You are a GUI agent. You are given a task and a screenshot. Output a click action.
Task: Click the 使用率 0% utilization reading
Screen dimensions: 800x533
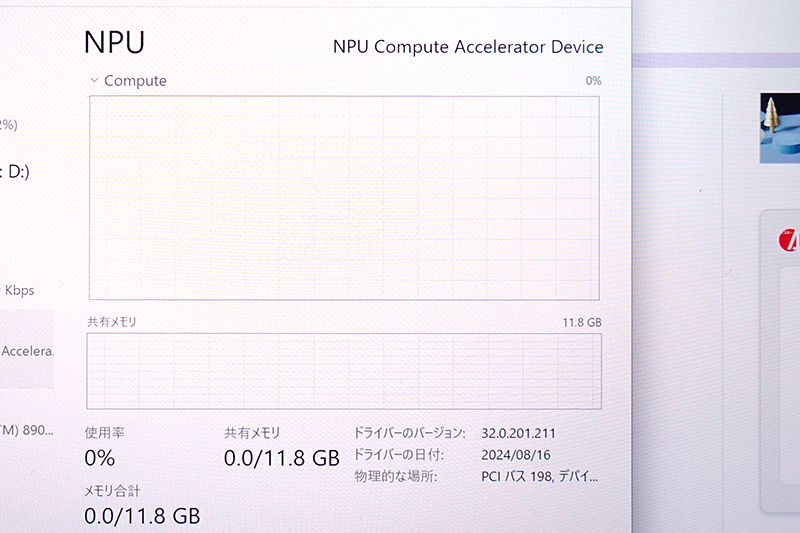coord(99,458)
